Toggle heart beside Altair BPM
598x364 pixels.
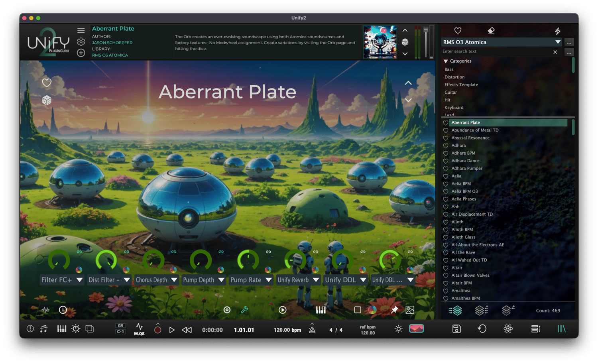pyautogui.click(x=446, y=283)
